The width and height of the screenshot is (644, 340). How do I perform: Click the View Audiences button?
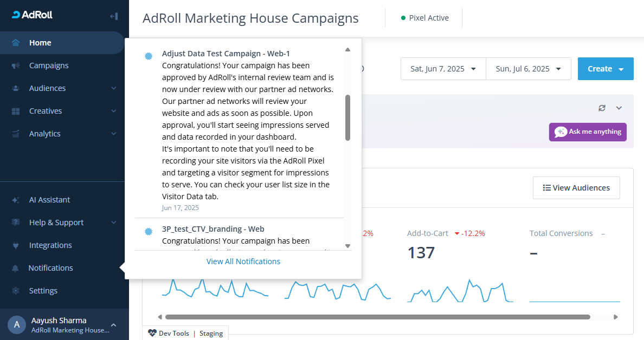tap(576, 188)
